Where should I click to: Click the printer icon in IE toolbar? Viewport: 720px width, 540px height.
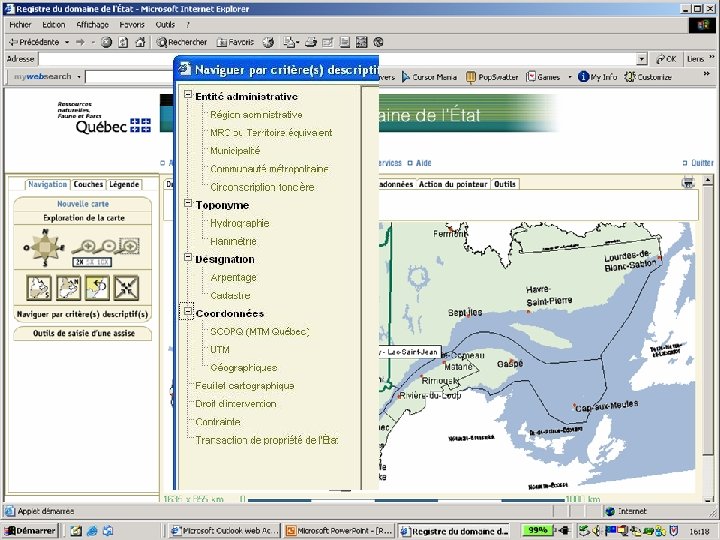311,42
